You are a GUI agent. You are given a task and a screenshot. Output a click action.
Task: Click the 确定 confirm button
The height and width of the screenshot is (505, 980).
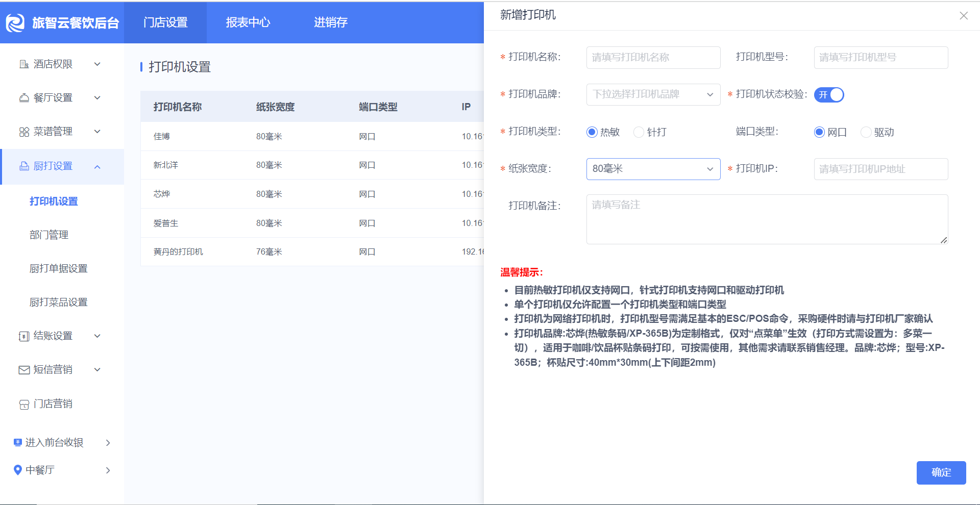pyautogui.click(x=941, y=473)
